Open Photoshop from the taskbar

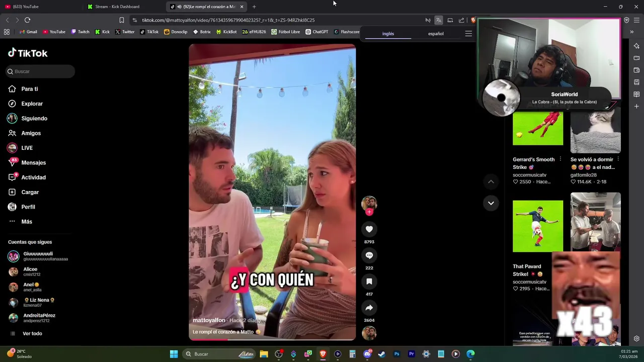396,354
